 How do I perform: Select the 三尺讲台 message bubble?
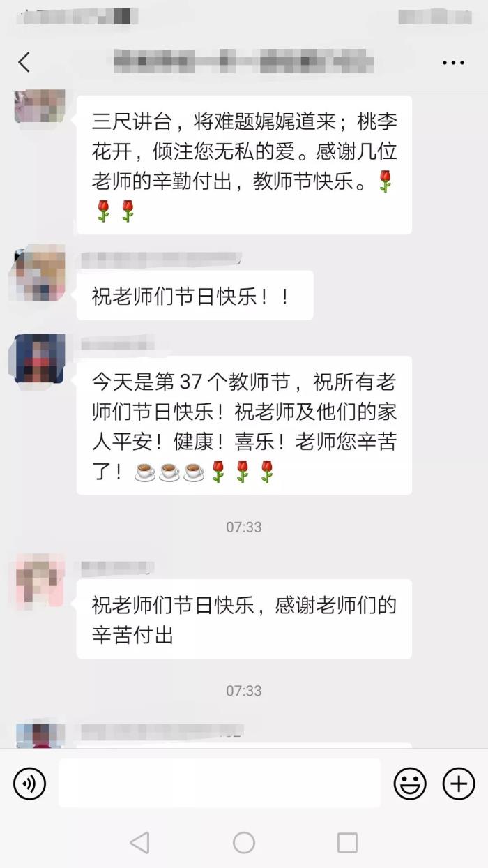(244, 165)
